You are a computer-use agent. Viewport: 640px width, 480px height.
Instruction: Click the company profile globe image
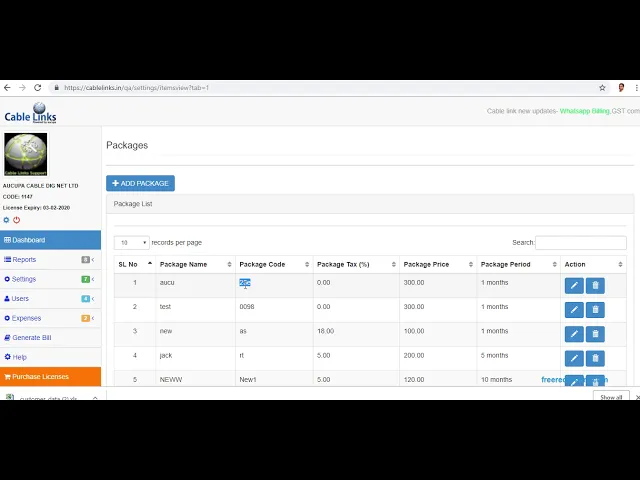26,154
